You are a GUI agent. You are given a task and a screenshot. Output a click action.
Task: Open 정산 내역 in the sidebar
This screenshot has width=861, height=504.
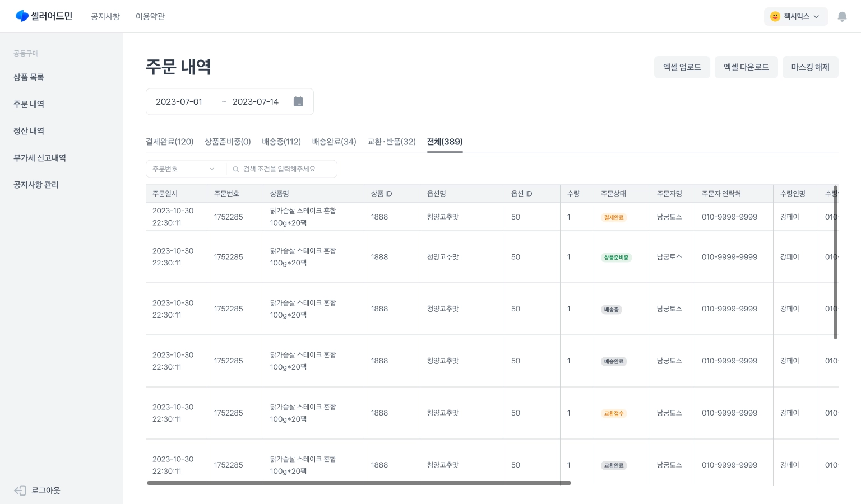coord(29,131)
